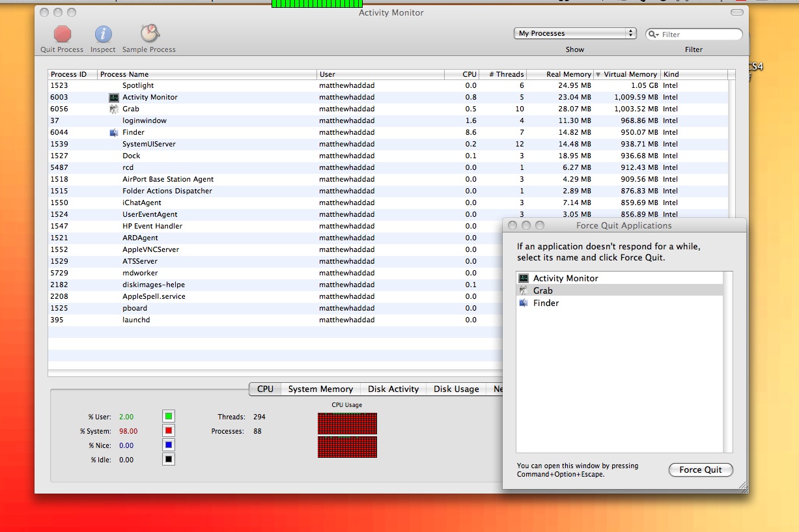Click Grab icon in Force Quit list
The height and width of the screenshot is (532, 799).
click(524, 290)
